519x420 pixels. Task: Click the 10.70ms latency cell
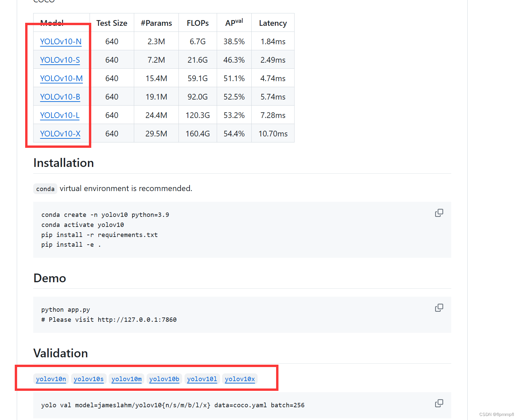click(x=273, y=134)
